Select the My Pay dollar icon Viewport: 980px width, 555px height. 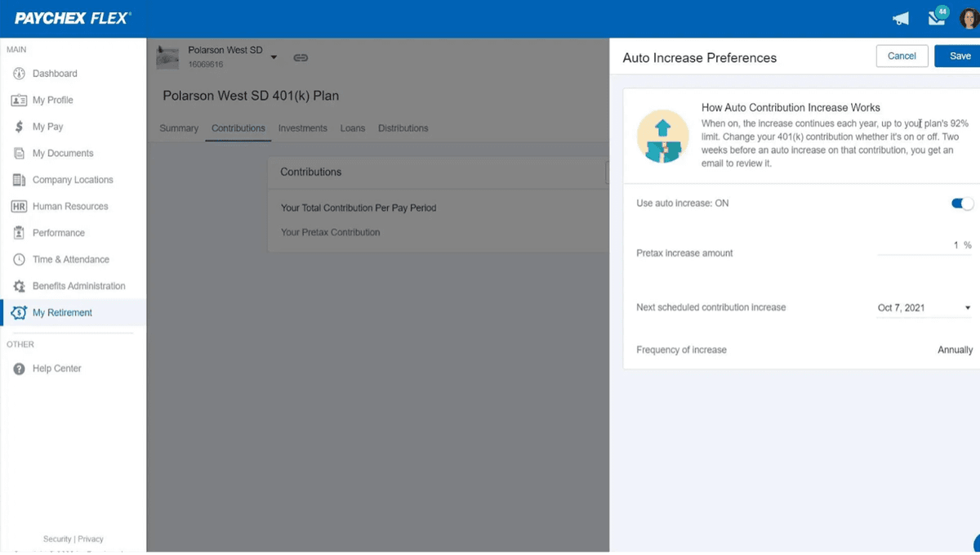coord(20,127)
